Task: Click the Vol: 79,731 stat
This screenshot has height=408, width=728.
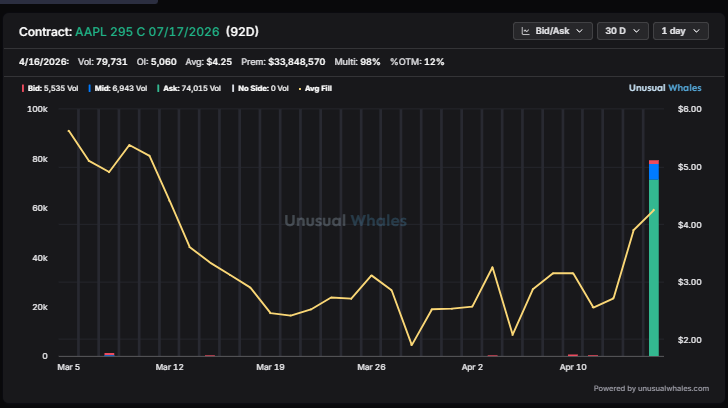Action: (103, 62)
